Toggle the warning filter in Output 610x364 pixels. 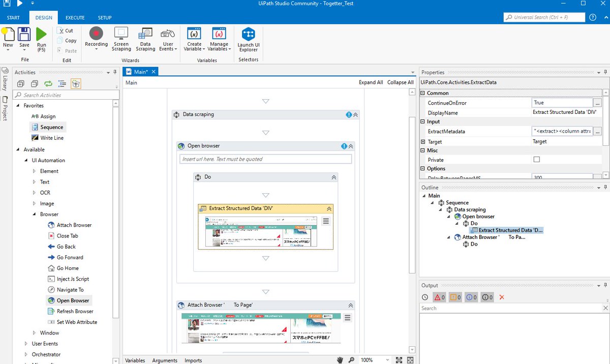coord(455,297)
